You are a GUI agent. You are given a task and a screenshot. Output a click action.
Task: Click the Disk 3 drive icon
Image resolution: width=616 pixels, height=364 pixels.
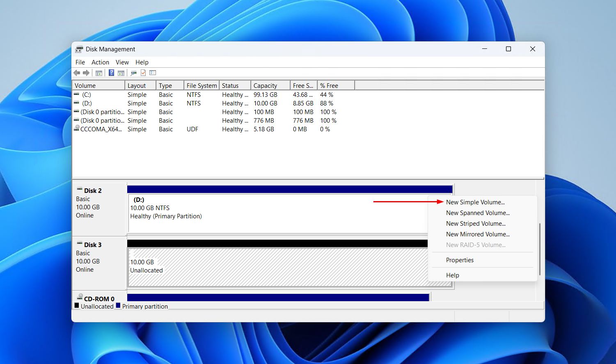coord(79,244)
